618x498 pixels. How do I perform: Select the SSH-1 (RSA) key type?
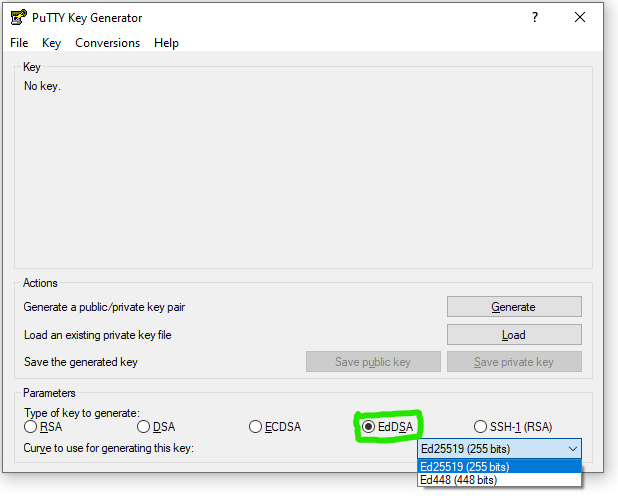(513, 427)
